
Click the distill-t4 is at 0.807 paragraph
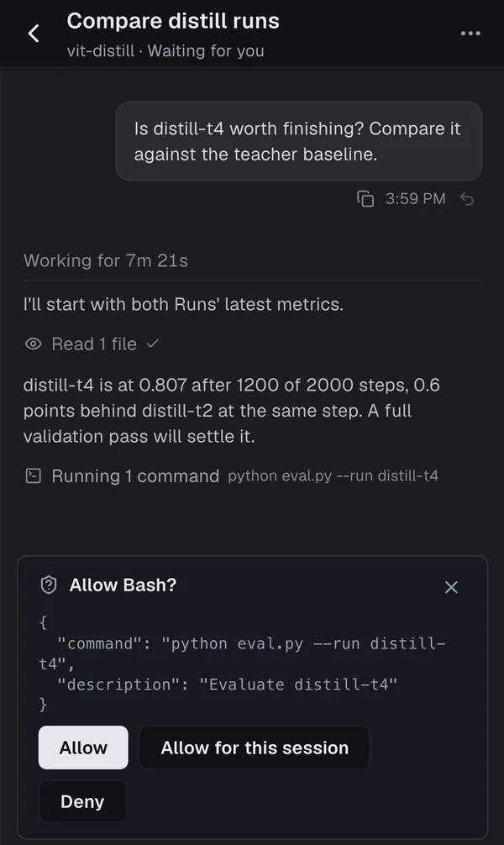point(232,411)
